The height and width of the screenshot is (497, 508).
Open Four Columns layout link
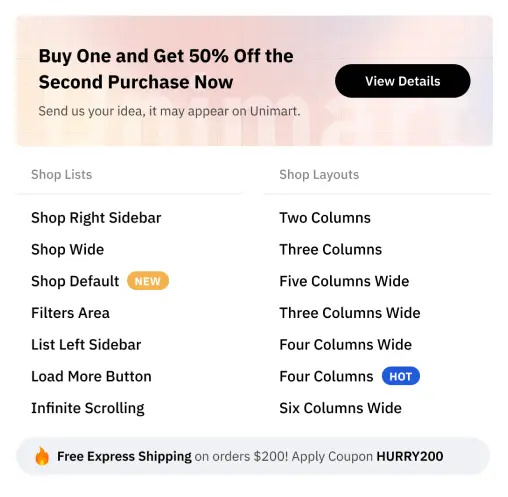pos(326,376)
